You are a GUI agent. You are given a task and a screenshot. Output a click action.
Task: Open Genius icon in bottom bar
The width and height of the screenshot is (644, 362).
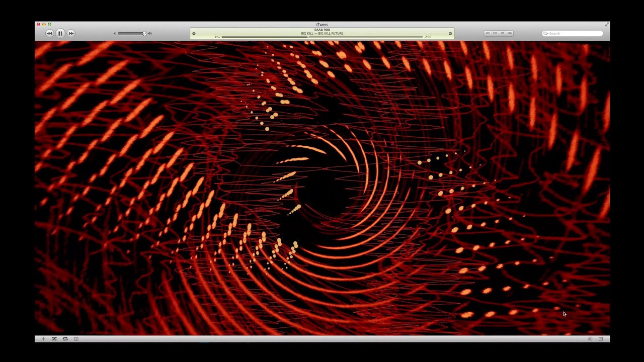[x=590, y=339]
